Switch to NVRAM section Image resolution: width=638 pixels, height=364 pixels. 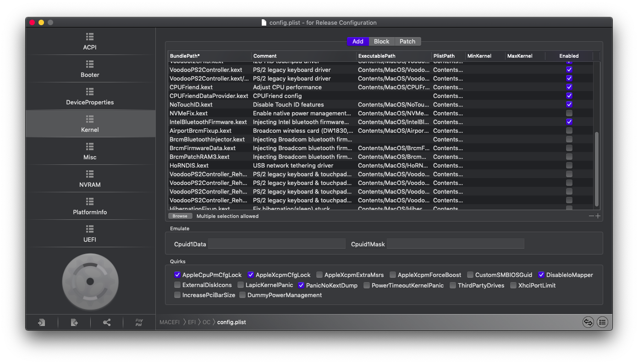(x=90, y=179)
